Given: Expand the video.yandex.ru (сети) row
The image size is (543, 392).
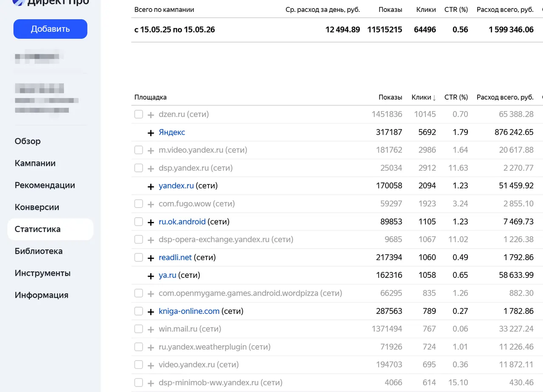Looking at the screenshot, I should tap(151, 365).
